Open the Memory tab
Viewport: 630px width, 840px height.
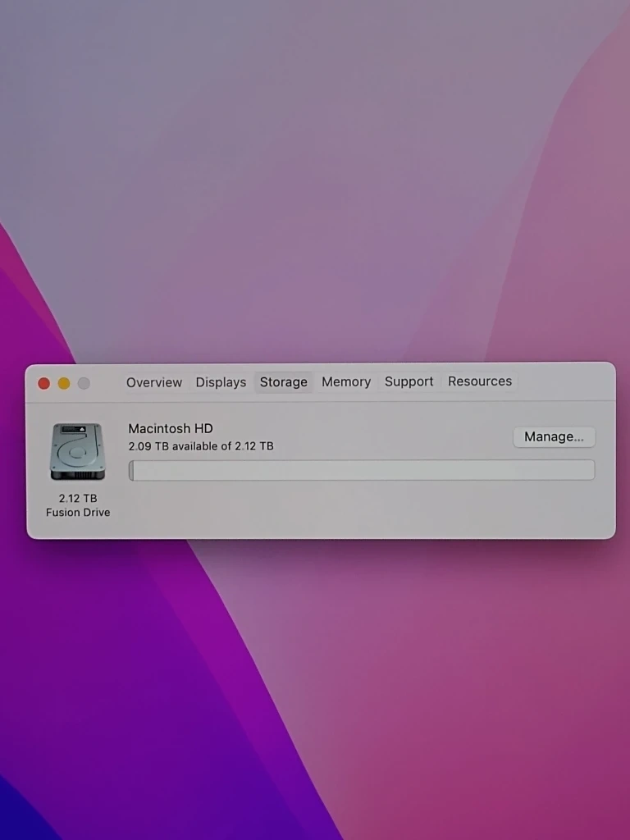pyautogui.click(x=346, y=382)
